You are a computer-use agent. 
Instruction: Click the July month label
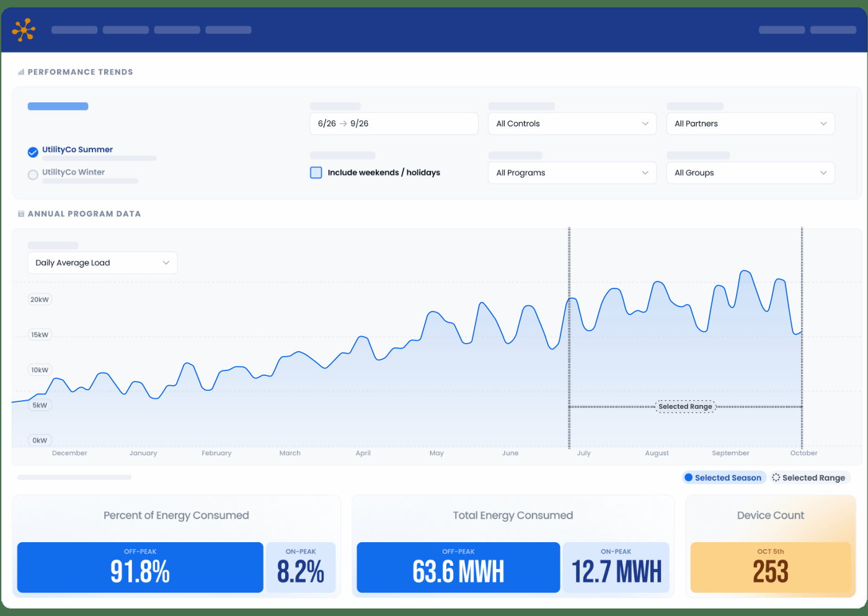[584, 453]
